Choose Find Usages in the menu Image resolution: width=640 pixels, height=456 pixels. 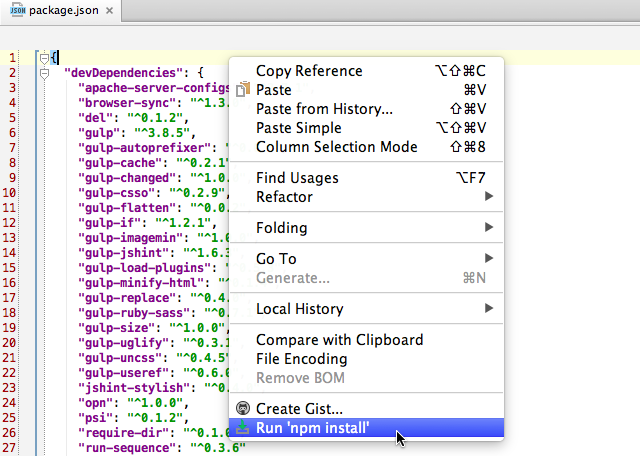click(x=297, y=178)
